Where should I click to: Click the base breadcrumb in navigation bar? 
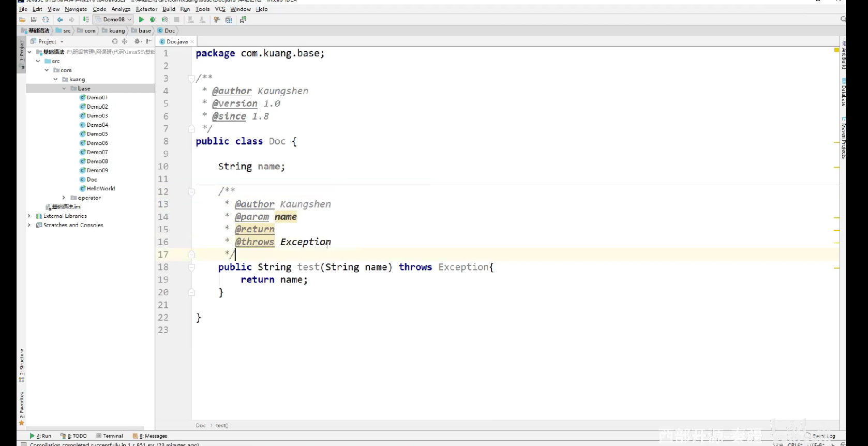[x=141, y=31]
